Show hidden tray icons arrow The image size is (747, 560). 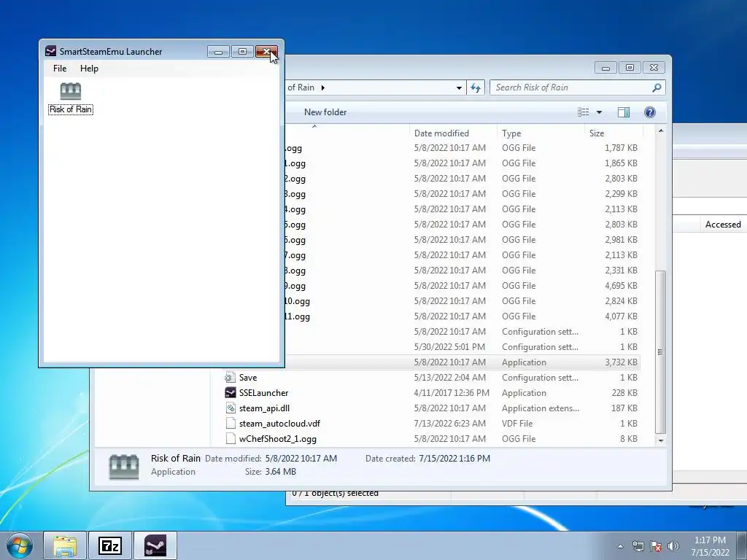coord(620,546)
